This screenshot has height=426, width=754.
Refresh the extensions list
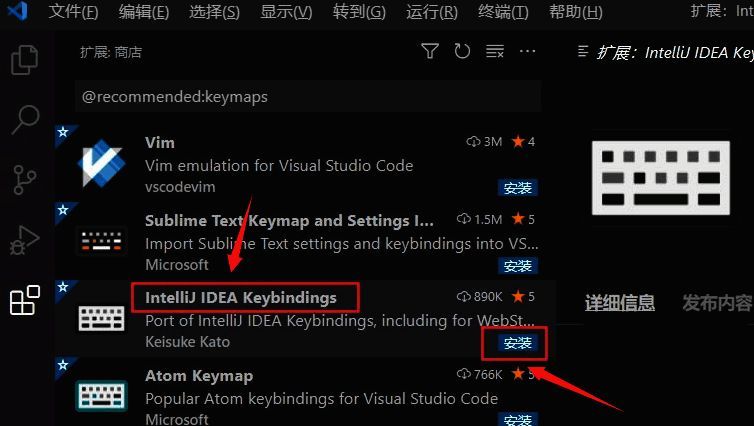tap(462, 51)
